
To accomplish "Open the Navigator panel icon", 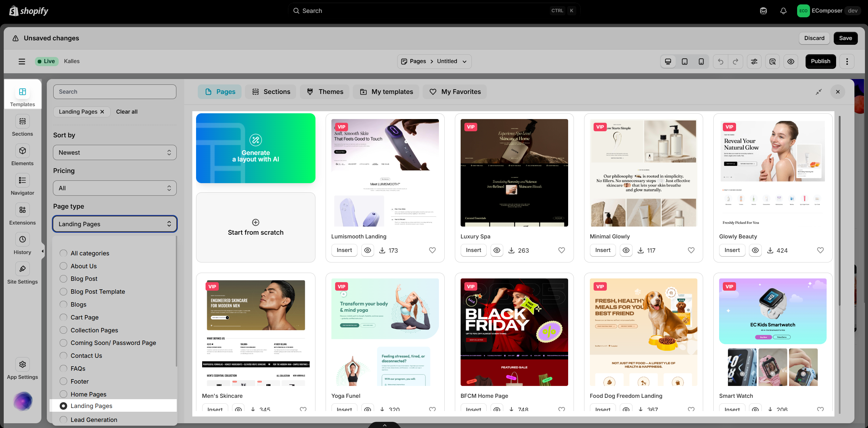I will click(22, 180).
